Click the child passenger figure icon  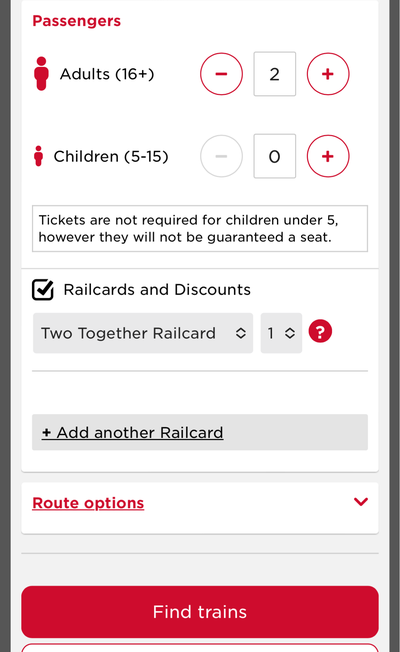pyautogui.click(x=38, y=156)
